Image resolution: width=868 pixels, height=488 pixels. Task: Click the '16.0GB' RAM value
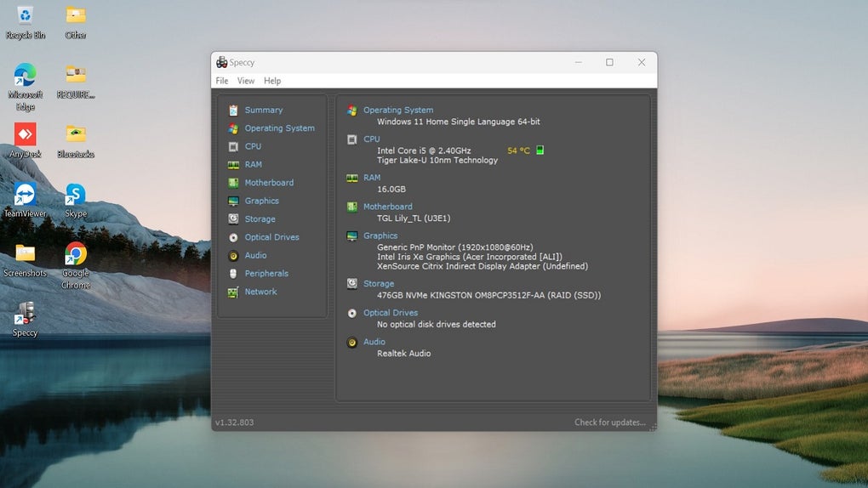(x=391, y=190)
